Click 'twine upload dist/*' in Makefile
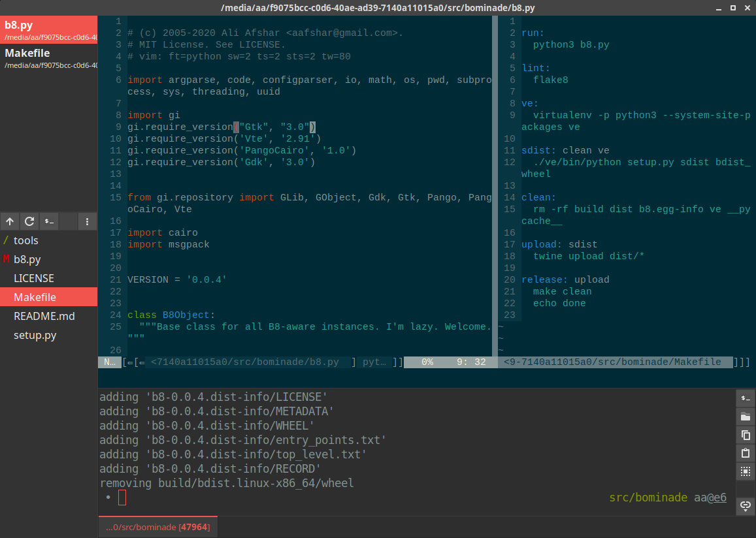Screen dimensions: 756x538 [x=589, y=256]
